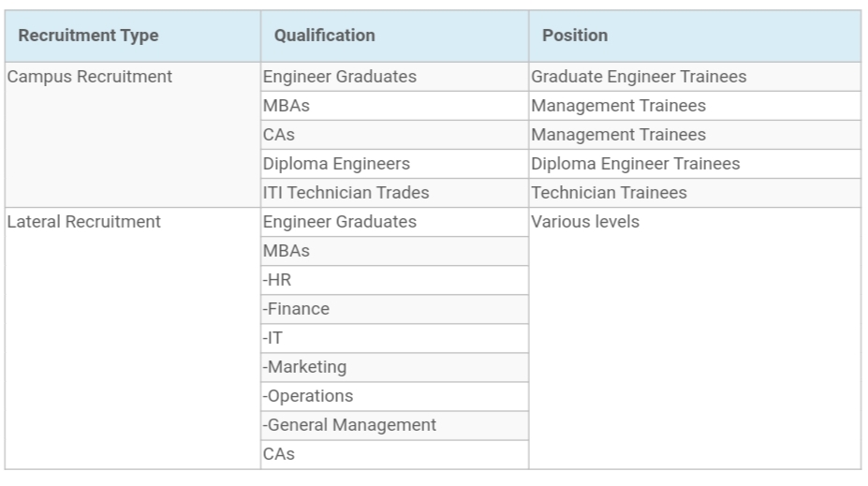Click the Diploma Engineers qualification cell

click(336, 164)
